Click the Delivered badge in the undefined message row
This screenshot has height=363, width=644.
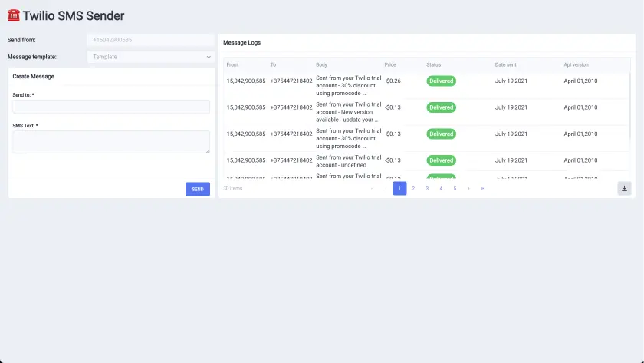pyautogui.click(x=441, y=160)
